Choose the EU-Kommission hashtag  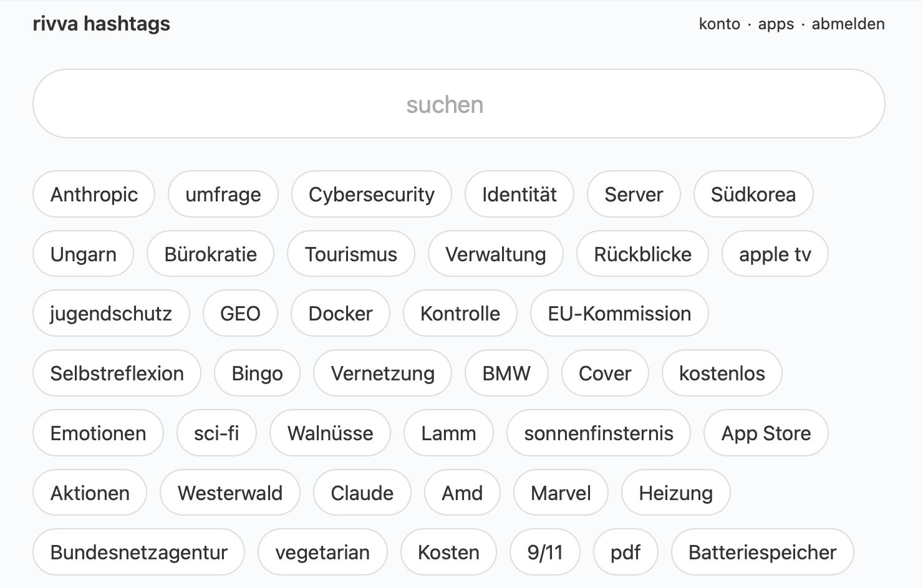coord(619,313)
